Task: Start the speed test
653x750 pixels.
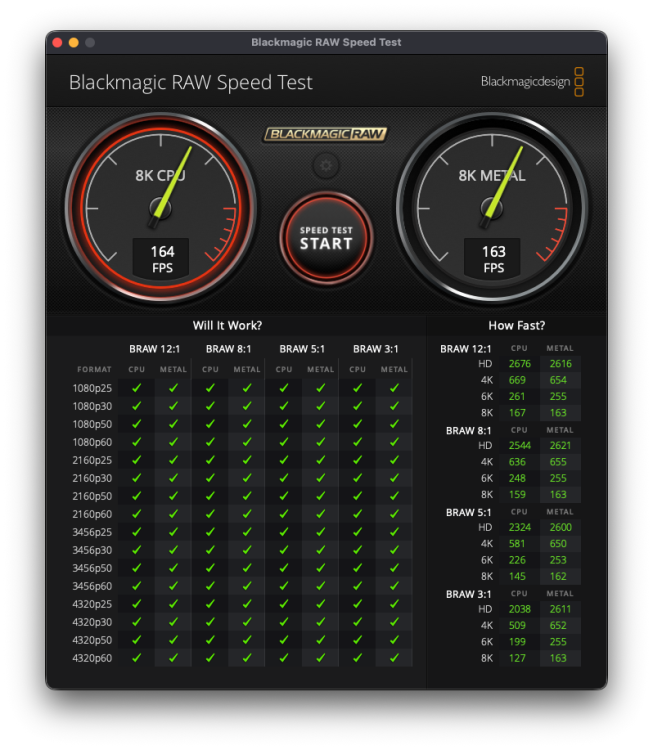Action: [x=326, y=238]
